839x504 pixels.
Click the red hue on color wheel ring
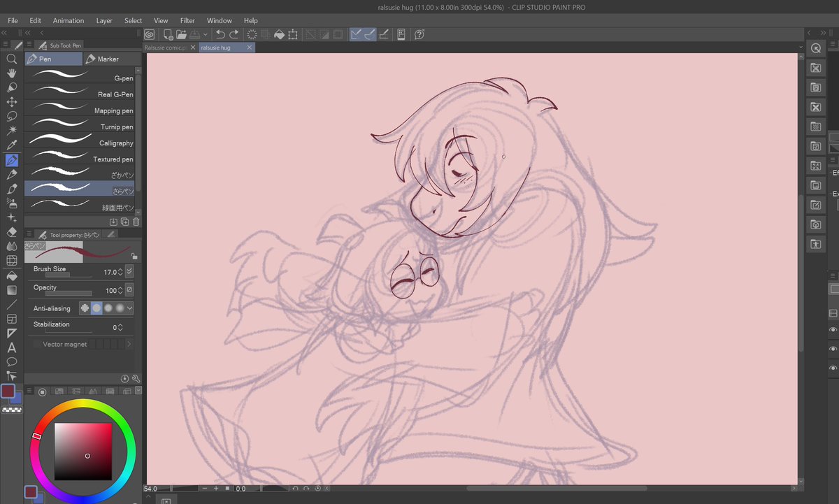(x=36, y=436)
